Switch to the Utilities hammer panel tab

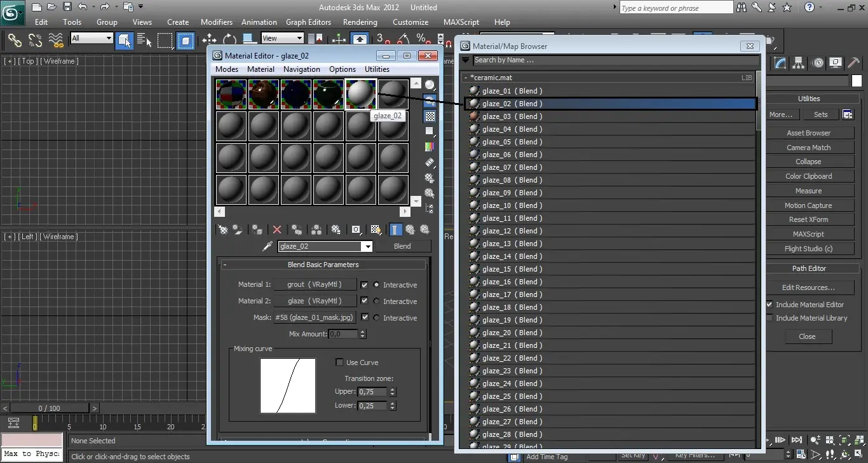(x=853, y=62)
